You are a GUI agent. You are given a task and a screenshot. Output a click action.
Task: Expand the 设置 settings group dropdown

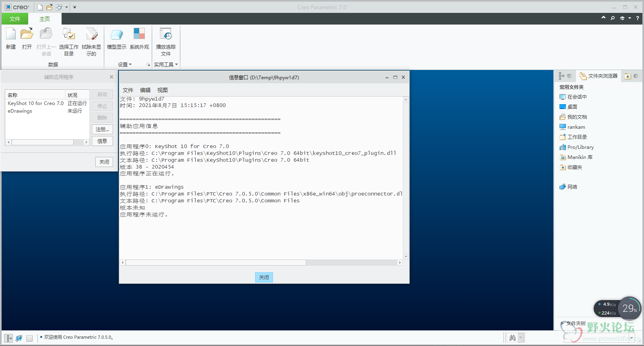pyautogui.click(x=125, y=64)
